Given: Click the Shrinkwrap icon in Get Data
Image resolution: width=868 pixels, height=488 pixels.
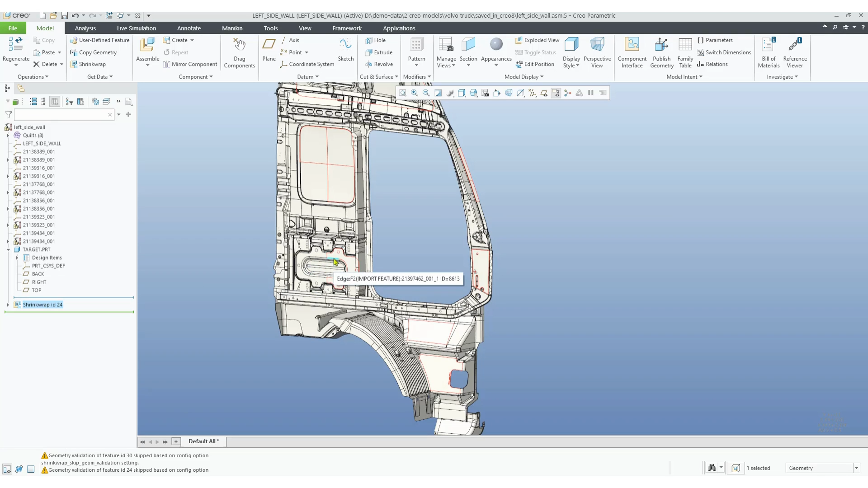Looking at the screenshot, I should pyautogui.click(x=74, y=64).
